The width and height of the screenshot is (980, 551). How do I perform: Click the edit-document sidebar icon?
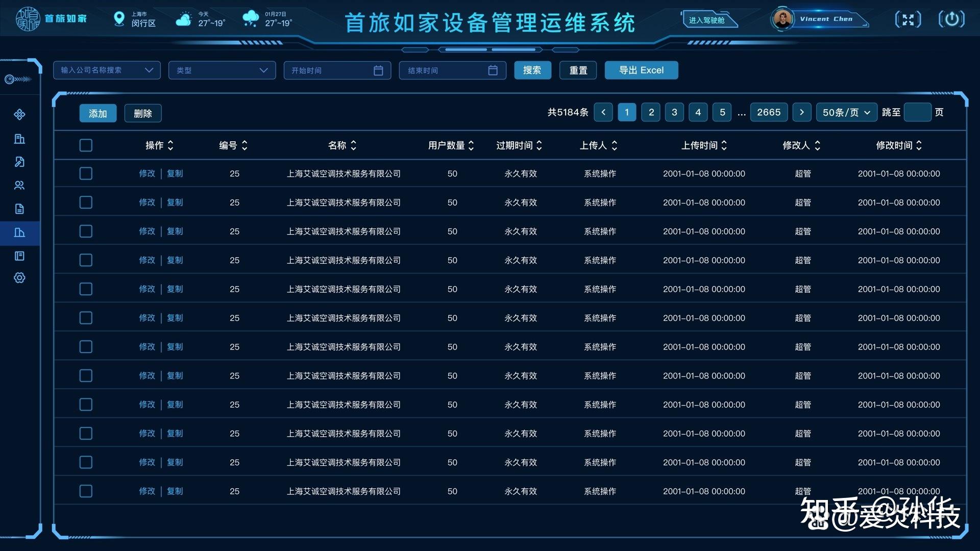19,162
